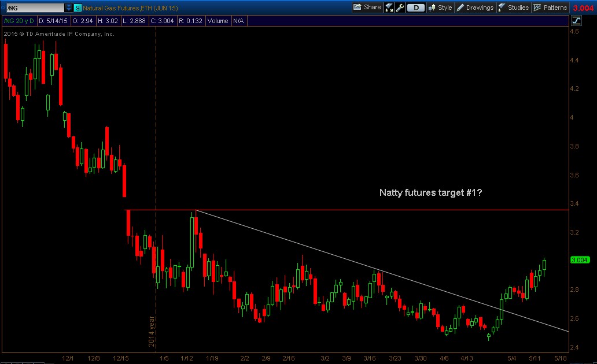Viewport: 597px width, 364px height.
Task: Click the D: 5/14/15 date cell
Action: coord(53,21)
